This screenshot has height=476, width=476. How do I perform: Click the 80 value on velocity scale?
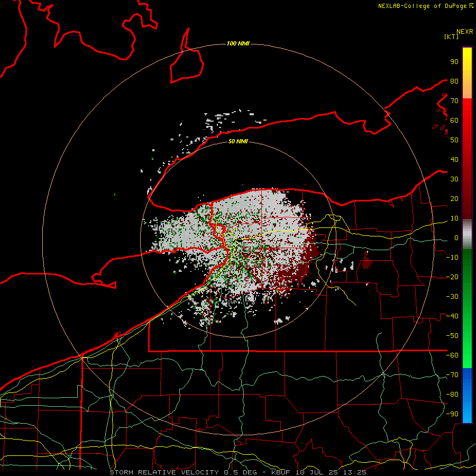point(454,81)
